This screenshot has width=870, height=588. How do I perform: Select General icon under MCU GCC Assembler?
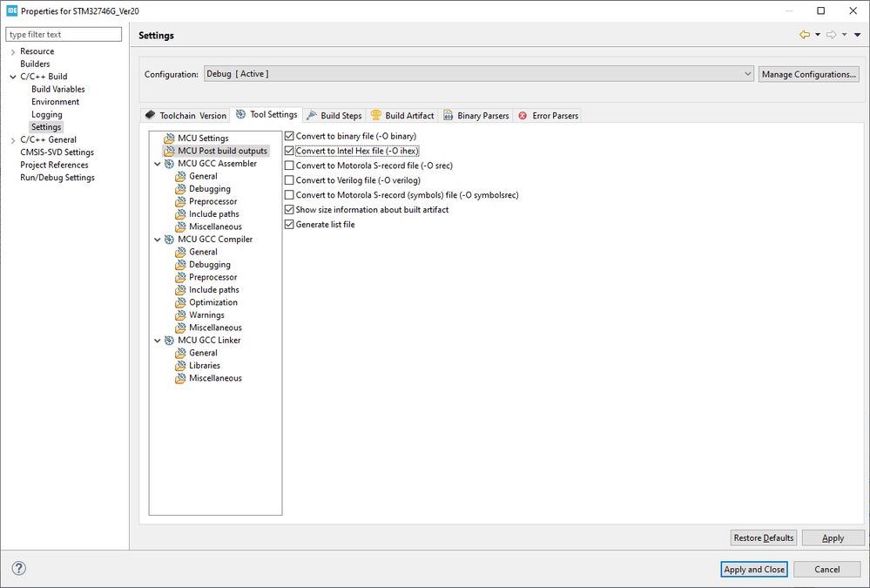coord(180,177)
